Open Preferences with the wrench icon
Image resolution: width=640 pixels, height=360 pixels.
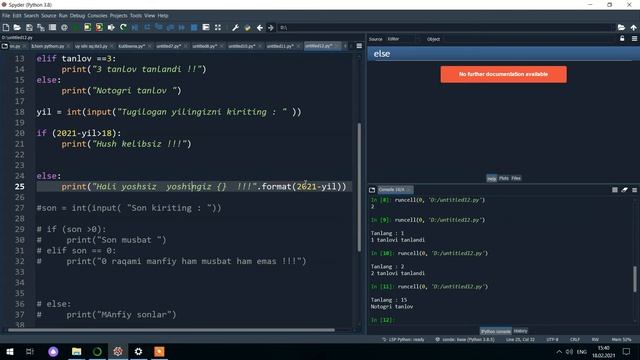[236, 27]
